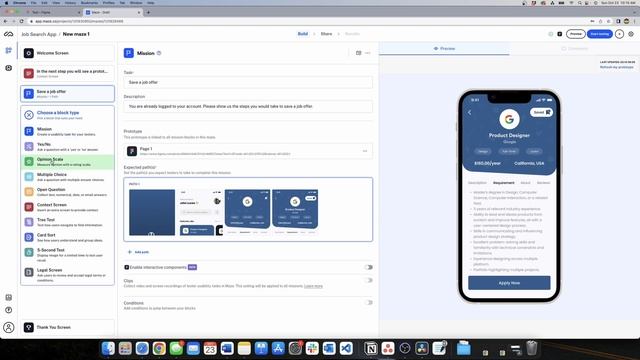Click the Welcome Screen block icon
The image size is (640, 360).
tap(29, 53)
